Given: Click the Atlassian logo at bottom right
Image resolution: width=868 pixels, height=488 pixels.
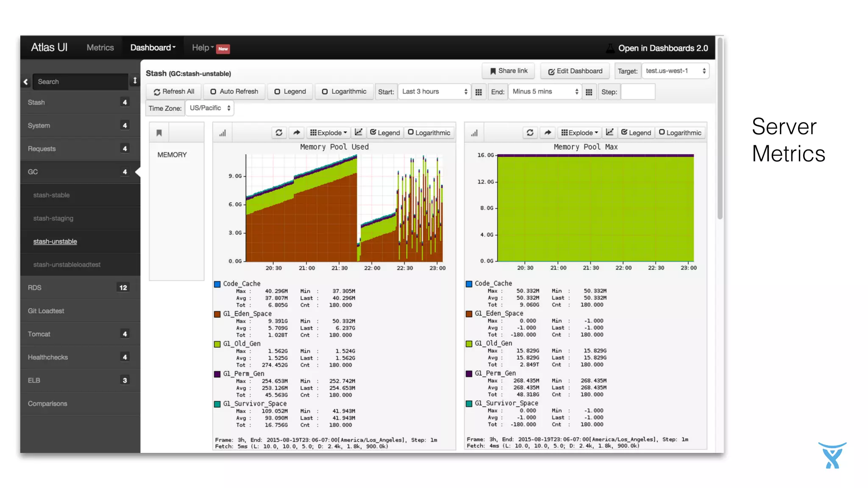Looking at the screenshot, I should coord(832,455).
